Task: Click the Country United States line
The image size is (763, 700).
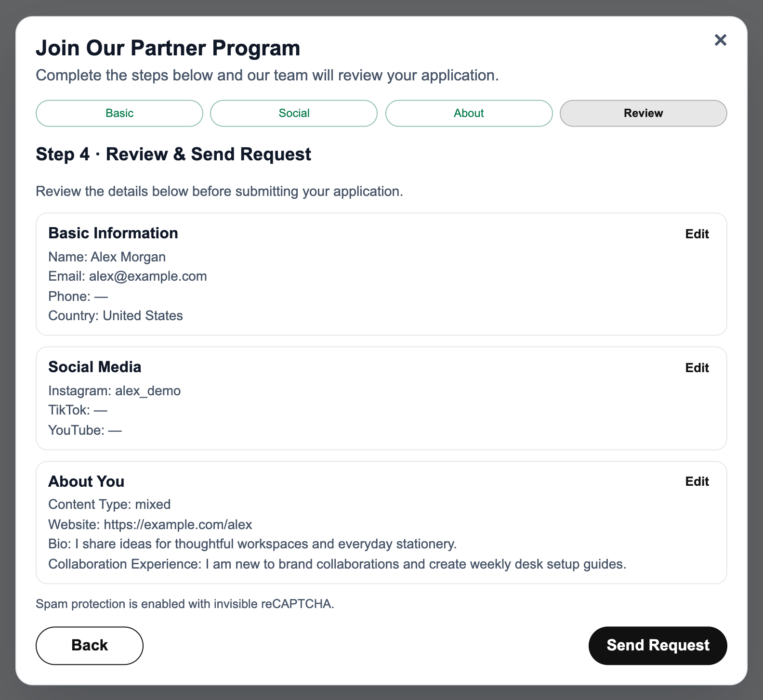Action: click(116, 316)
